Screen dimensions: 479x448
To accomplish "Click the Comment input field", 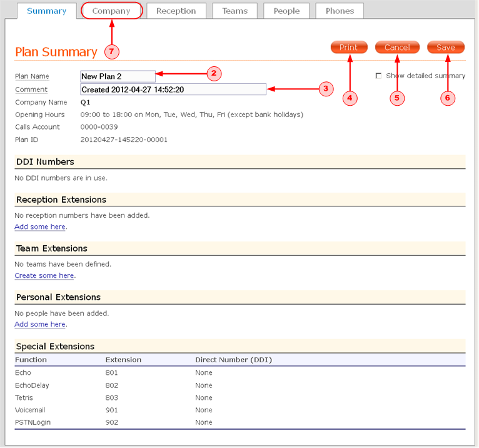I will coord(173,89).
